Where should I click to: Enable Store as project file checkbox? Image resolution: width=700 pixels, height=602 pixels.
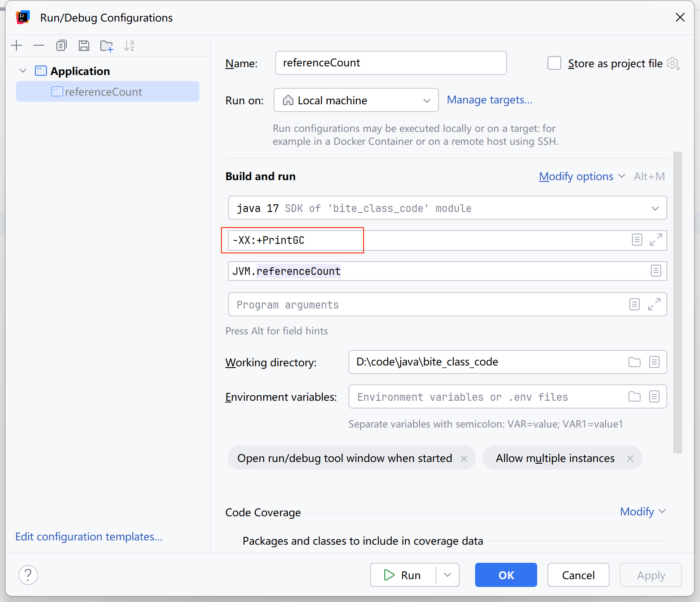[x=554, y=63]
